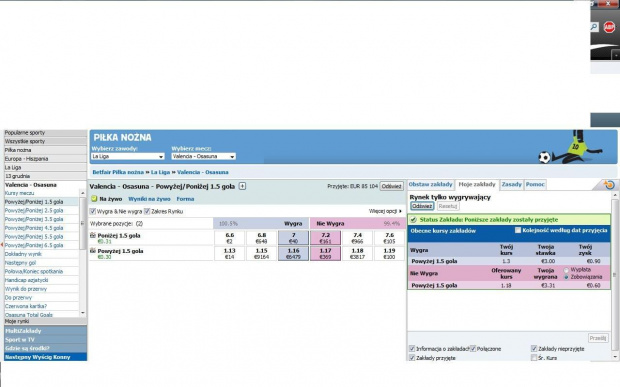The width and height of the screenshot is (620, 387).
Task: Open the Zasady tab
Action: pos(512,184)
